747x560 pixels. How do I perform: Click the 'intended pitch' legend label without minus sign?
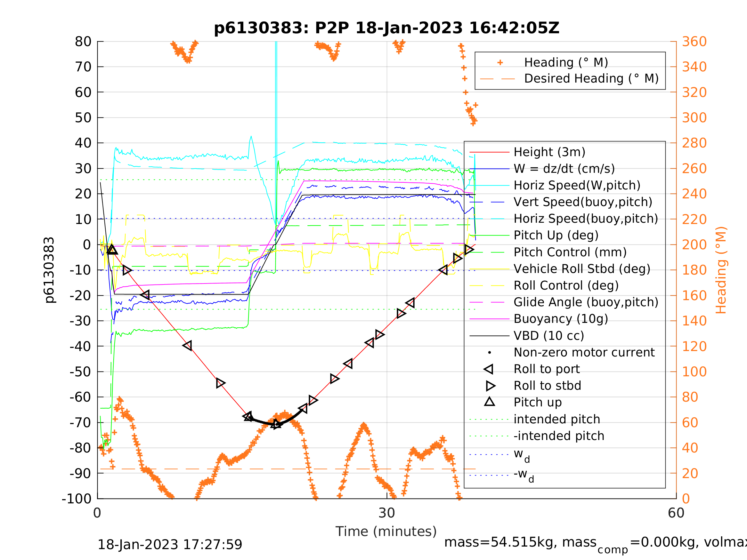(557, 419)
